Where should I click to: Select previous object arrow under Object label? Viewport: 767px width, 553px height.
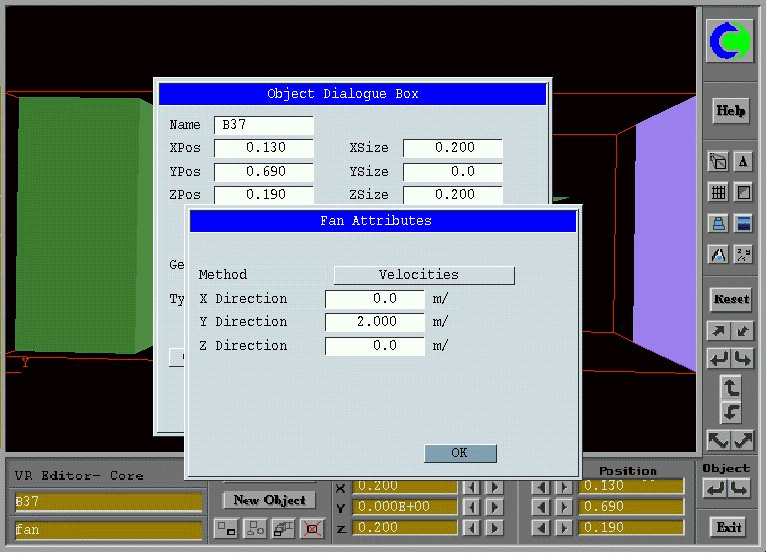tap(715, 488)
